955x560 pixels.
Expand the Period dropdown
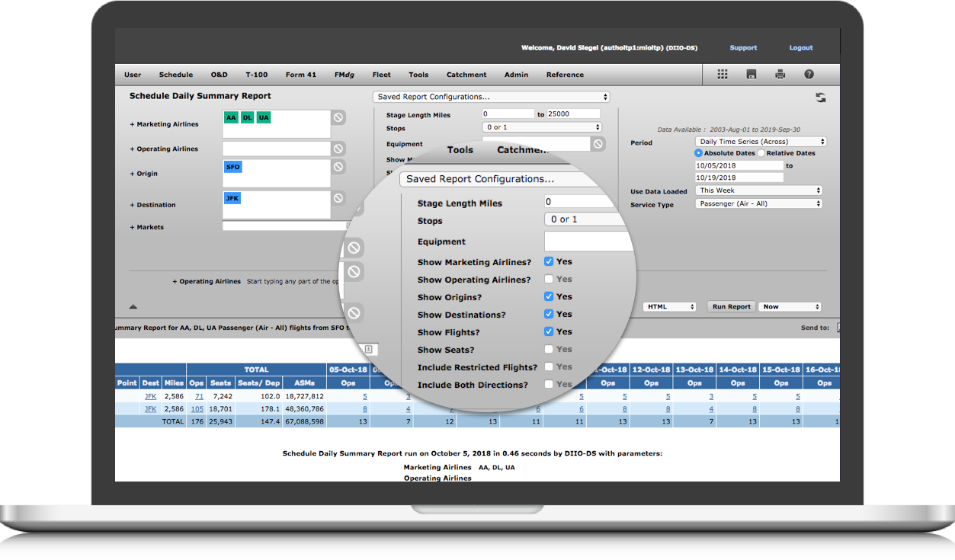tap(761, 142)
